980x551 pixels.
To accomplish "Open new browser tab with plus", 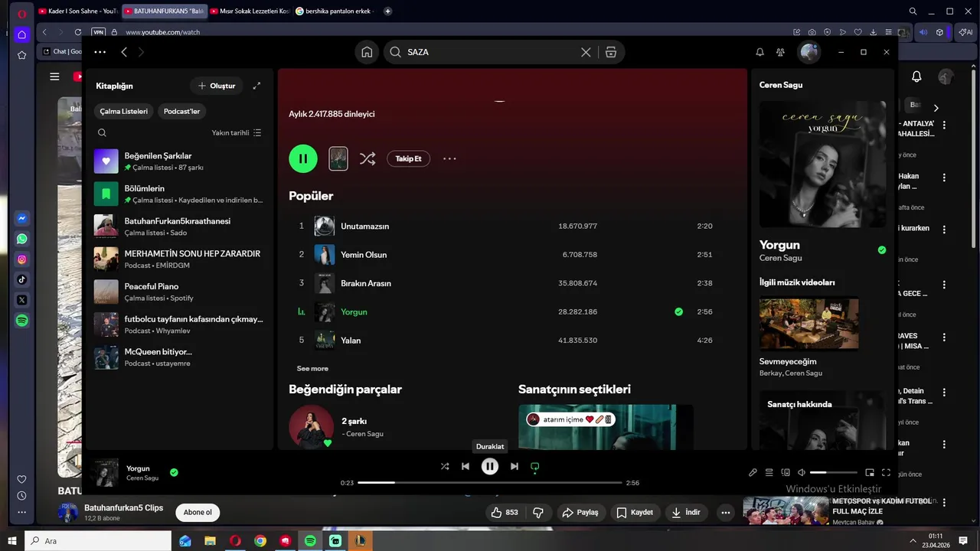I will click(x=387, y=11).
